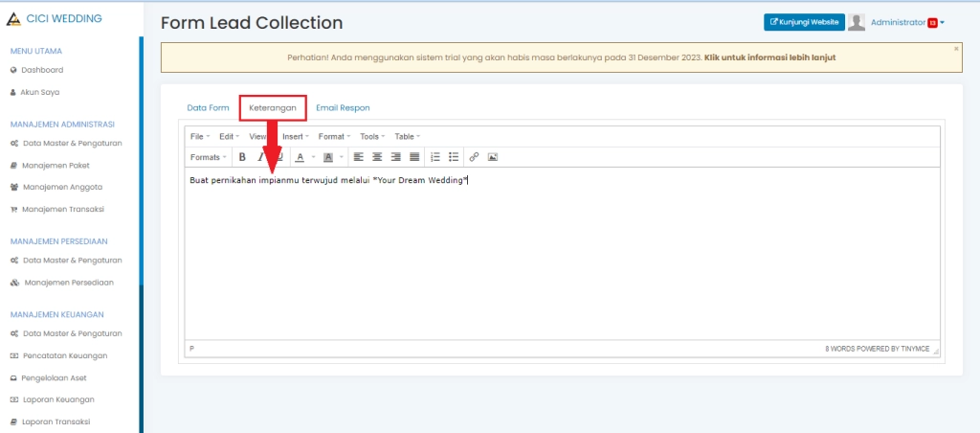This screenshot has height=433, width=980.
Task: Open Manajemen Transaksi
Action: [63, 209]
